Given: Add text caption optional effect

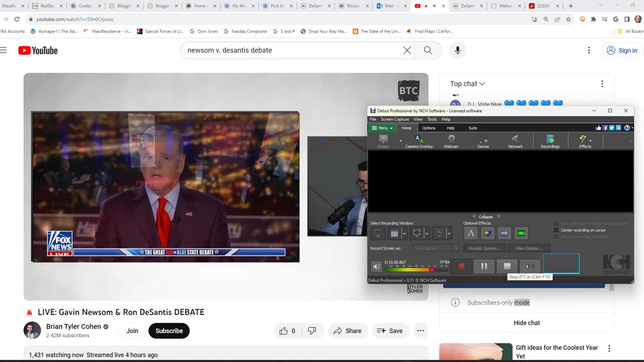Looking at the screenshot, I should coord(470,233).
